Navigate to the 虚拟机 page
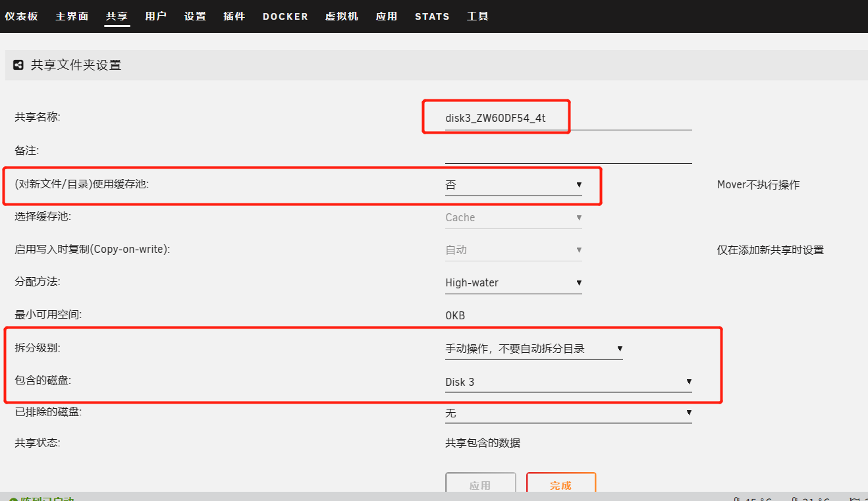 click(342, 16)
